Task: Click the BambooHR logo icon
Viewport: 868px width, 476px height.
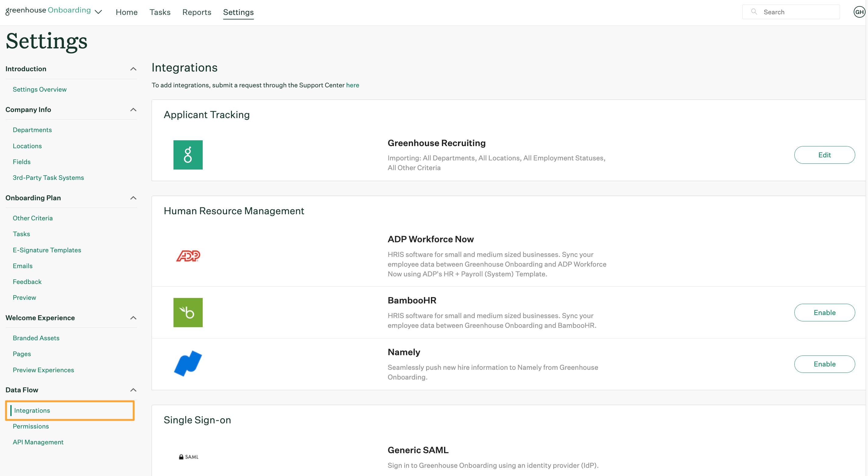Action: 188,312
